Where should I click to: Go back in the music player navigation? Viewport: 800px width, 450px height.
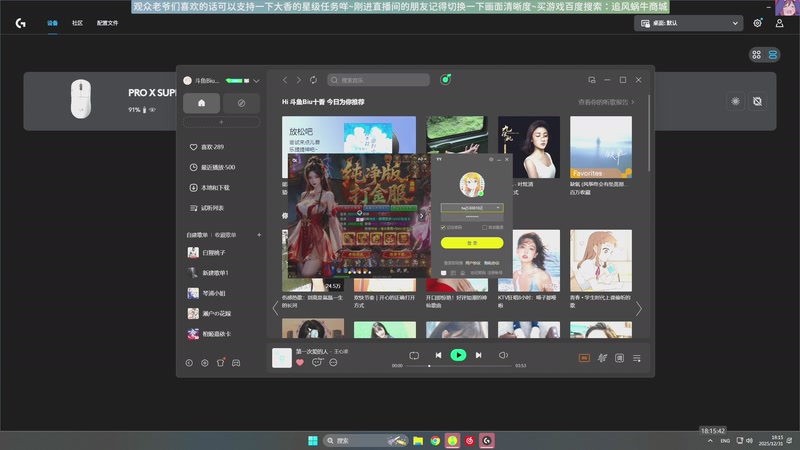point(285,80)
